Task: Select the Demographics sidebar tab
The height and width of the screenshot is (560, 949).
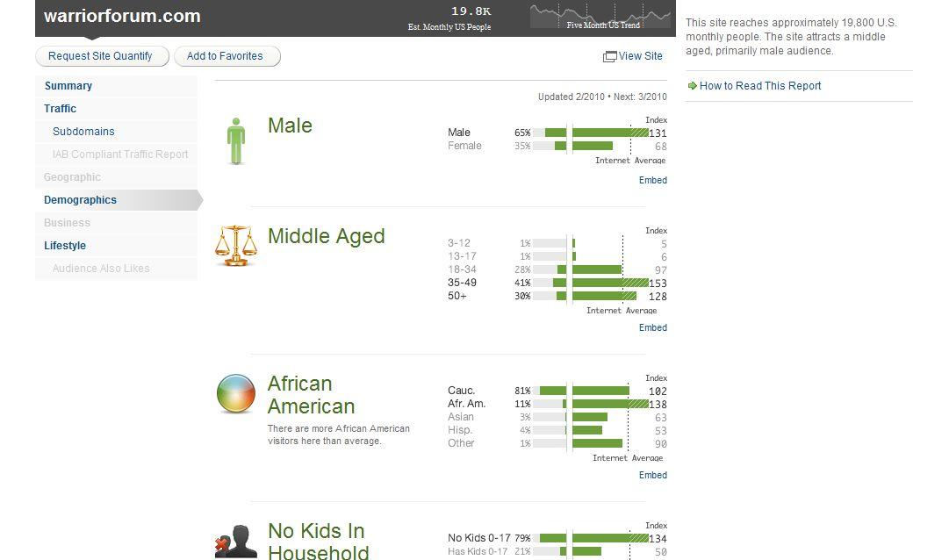Action: point(81,200)
